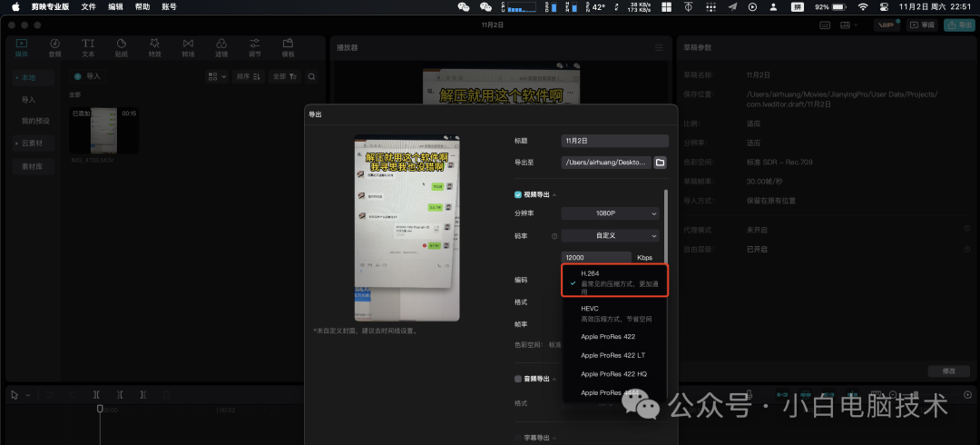Screen dimensions: 980x445
Task: Open 素材库 material library
Action: 33,166
